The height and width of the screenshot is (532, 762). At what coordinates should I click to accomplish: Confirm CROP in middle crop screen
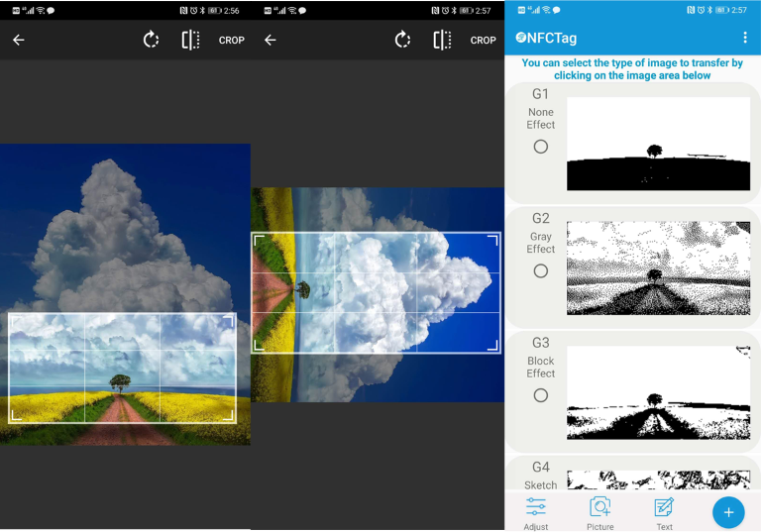point(483,41)
